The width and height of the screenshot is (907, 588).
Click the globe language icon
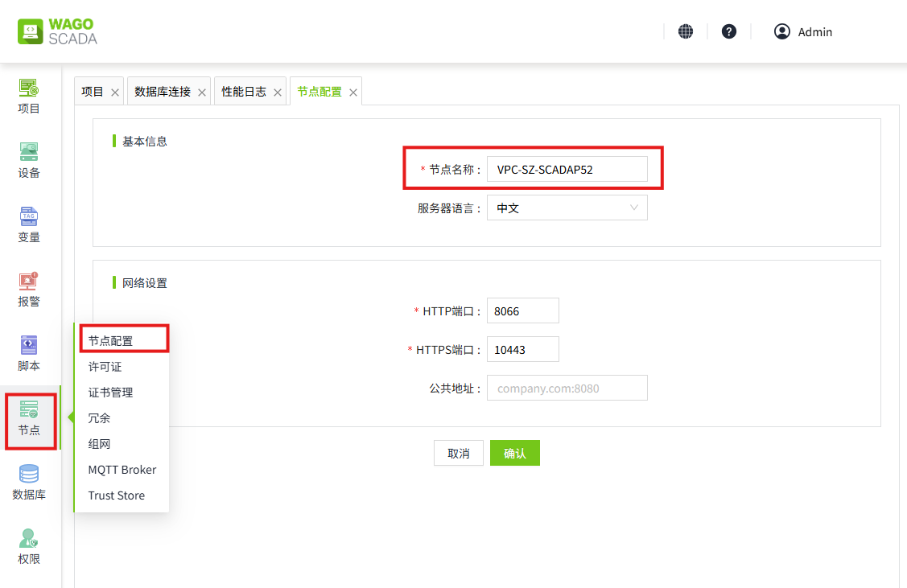(x=686, y=31)
